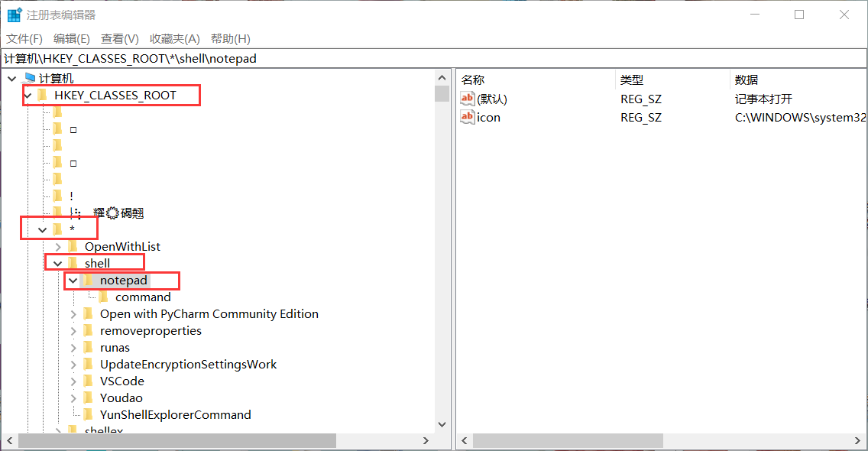Expand Open with PyCharm Community Edition key
Viewport: 868px width, 451px height.
tap(73, 314)
